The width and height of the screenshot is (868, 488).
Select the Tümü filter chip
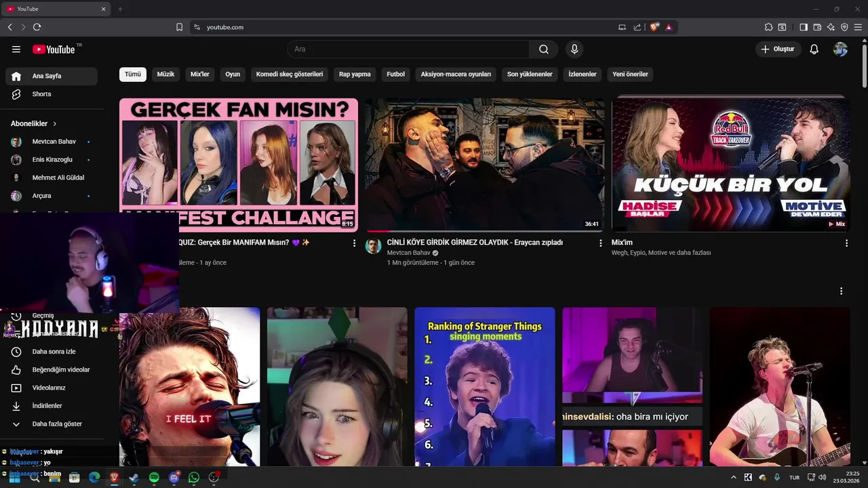pos(133,74)
